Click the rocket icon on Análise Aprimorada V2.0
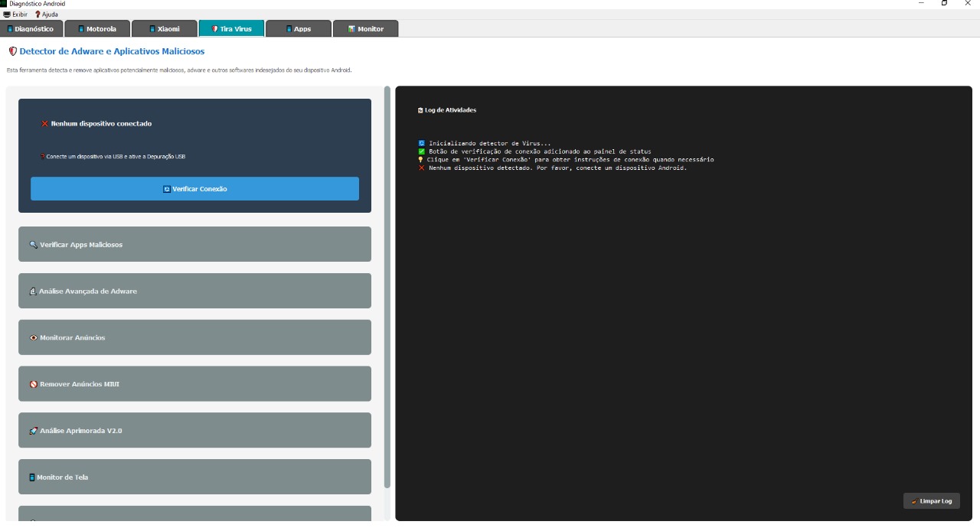Viewport: 980px width, 528px height. click(x=34, y=431)
